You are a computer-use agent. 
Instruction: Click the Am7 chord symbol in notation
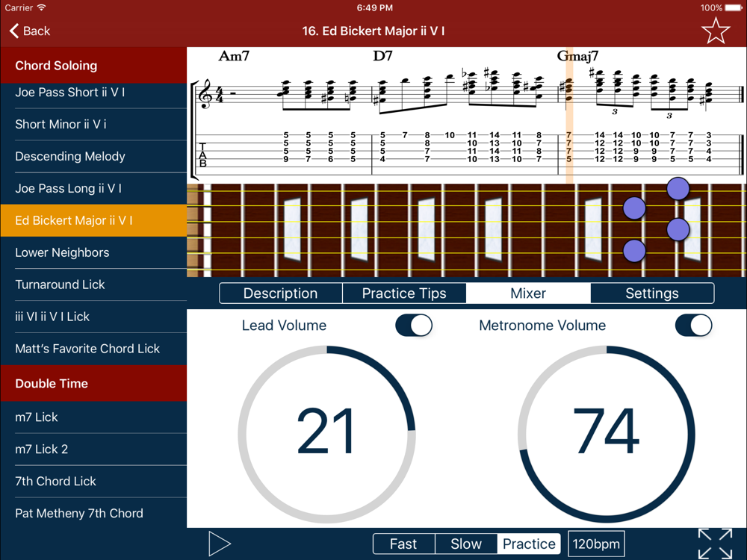[x=233, y=56]
